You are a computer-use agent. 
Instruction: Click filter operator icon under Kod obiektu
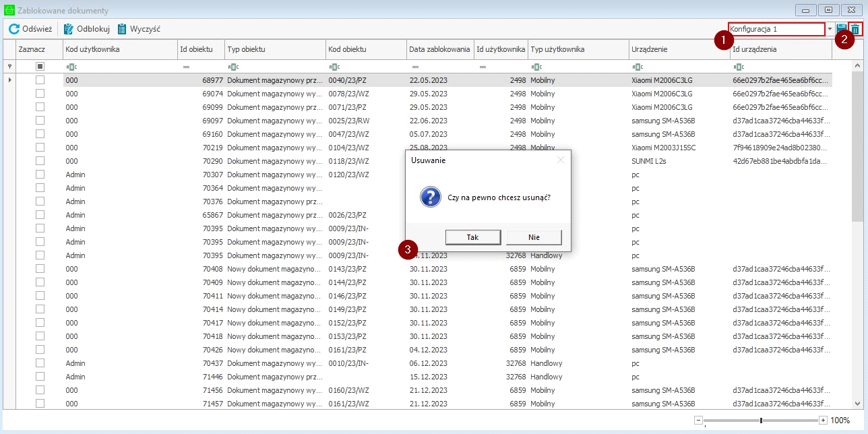[x=334, y=67]
